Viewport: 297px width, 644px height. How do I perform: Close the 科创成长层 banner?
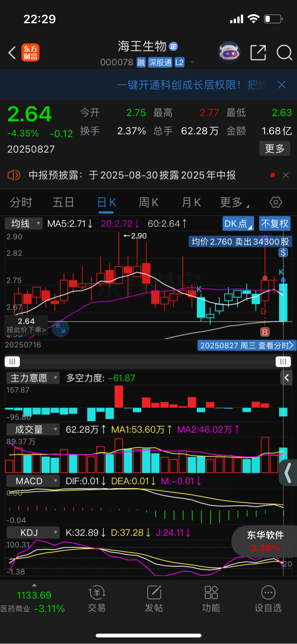(x=282, y=85)
